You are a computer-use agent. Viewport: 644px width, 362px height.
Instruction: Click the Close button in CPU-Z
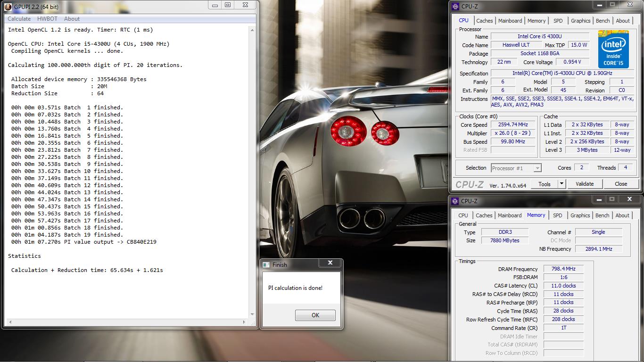point(621,184)
